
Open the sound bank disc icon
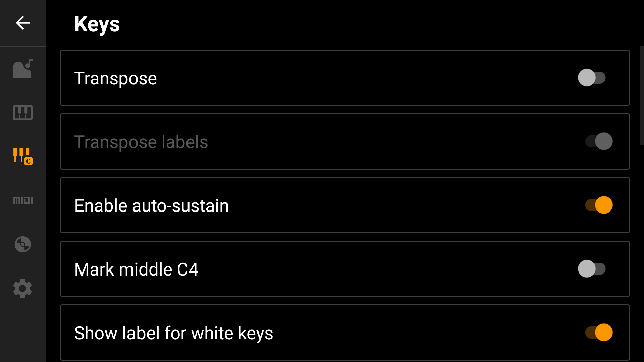coord(22,244)
